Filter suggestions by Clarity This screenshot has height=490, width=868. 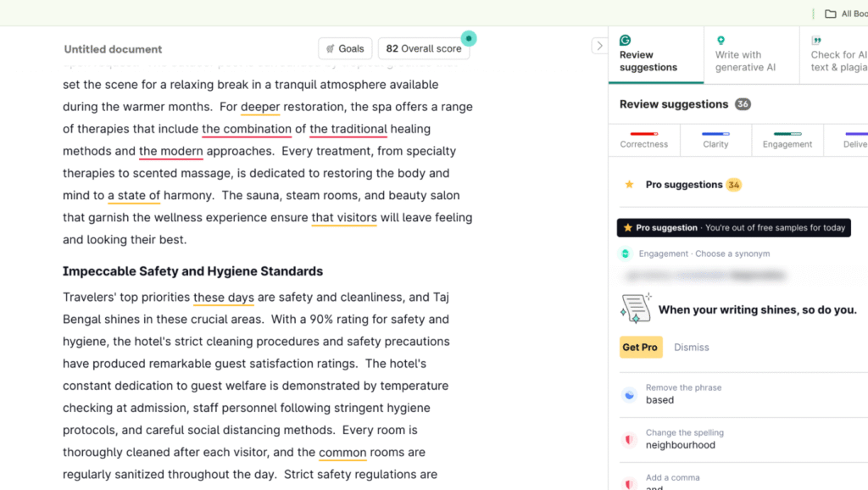coord(715,139)
